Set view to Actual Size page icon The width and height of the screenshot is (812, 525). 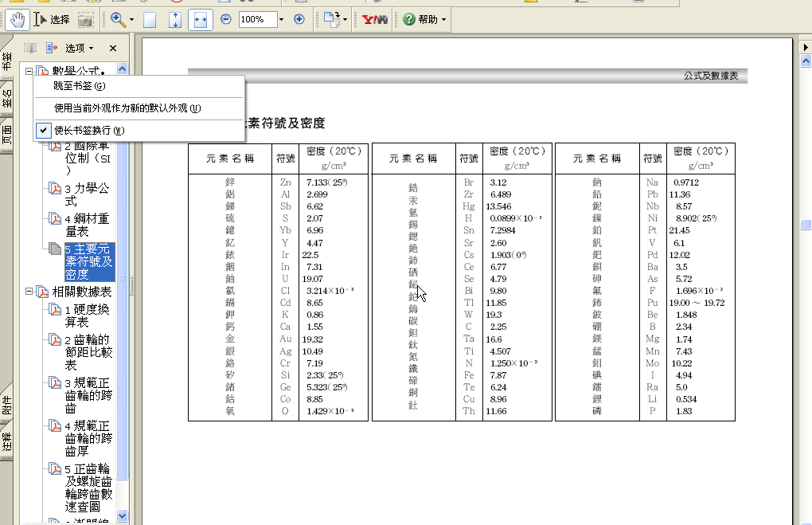tap(150, 20)
